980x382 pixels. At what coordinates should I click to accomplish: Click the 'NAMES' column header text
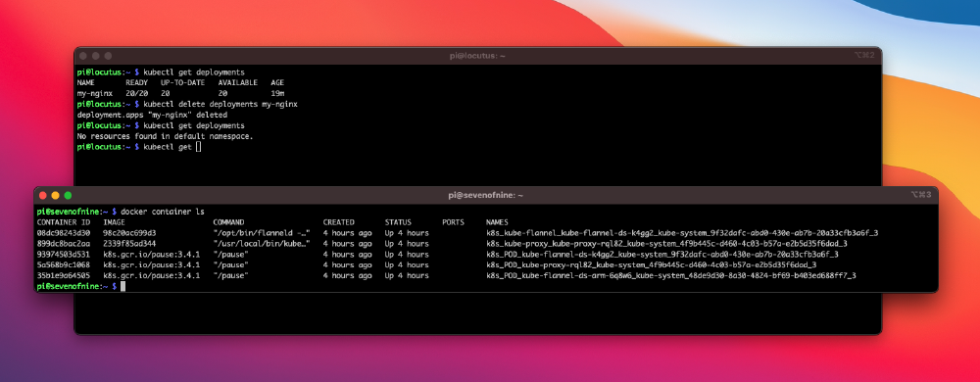point(497,222)
